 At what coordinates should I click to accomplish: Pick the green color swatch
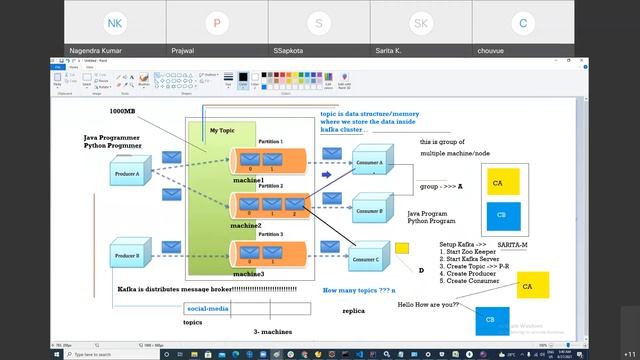click(x=301, y=75)
